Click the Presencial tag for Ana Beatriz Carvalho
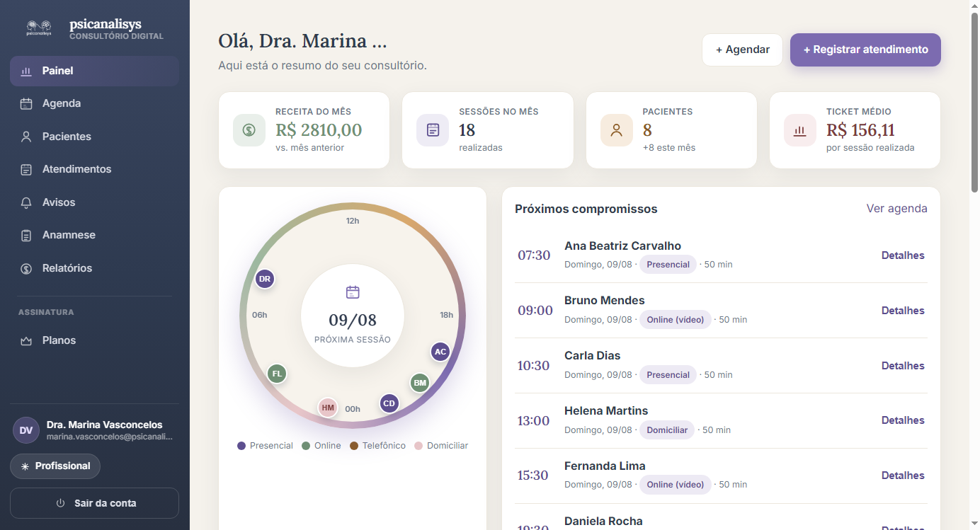 tap(668, 265)
